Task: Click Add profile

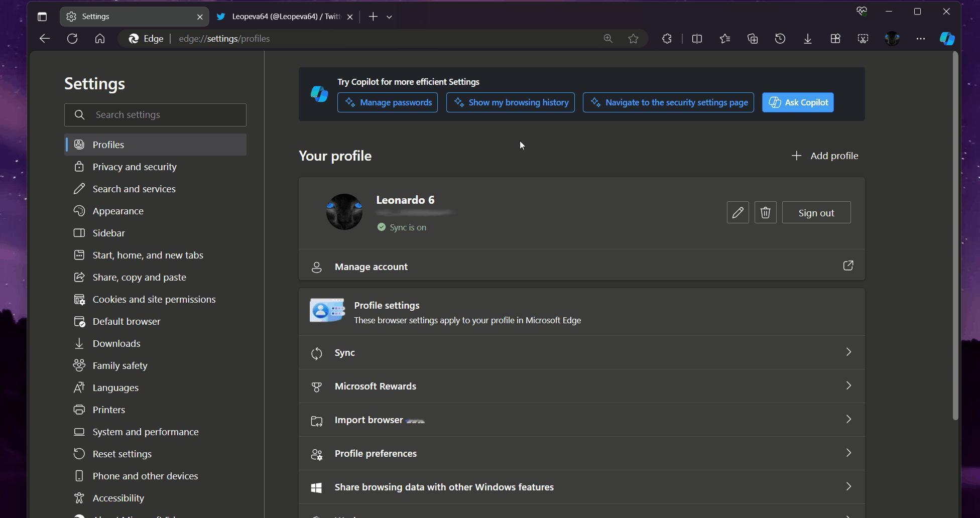Action: (x=825, y=156)
